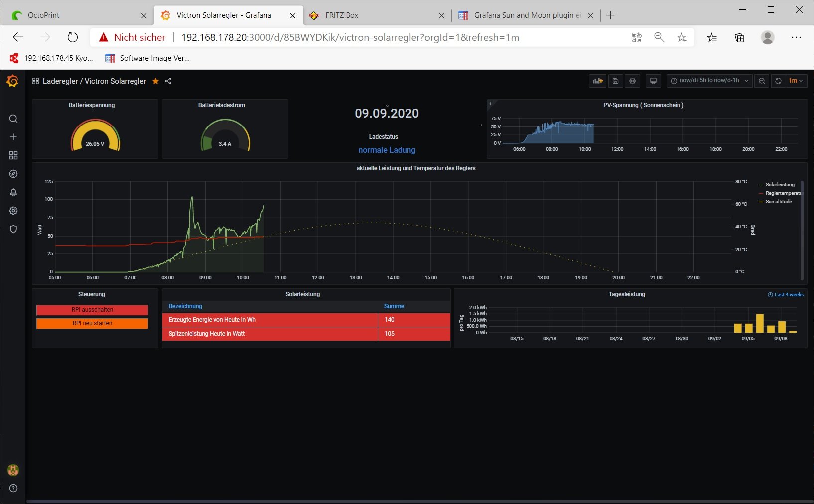Refresh the dashboard now

778,81
